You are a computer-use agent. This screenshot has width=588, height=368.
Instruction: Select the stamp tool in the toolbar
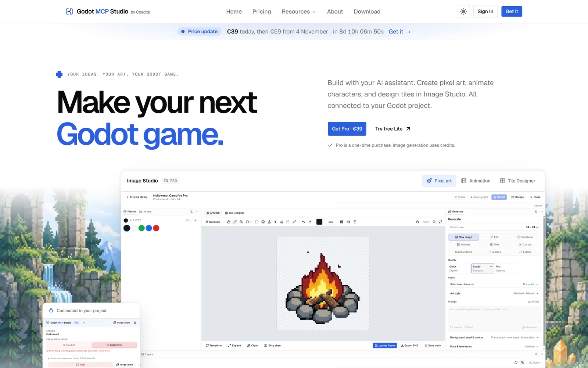pos(269,222)
